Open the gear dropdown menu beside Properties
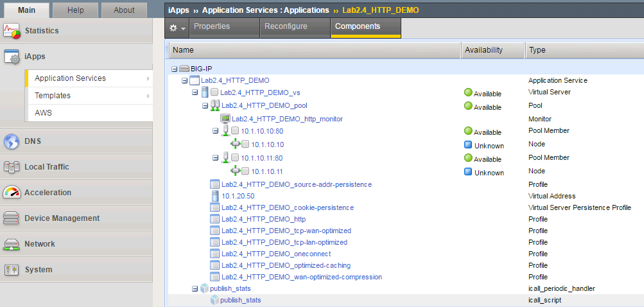644x307 pixels. pyautogui.click(x=177, y=28)
